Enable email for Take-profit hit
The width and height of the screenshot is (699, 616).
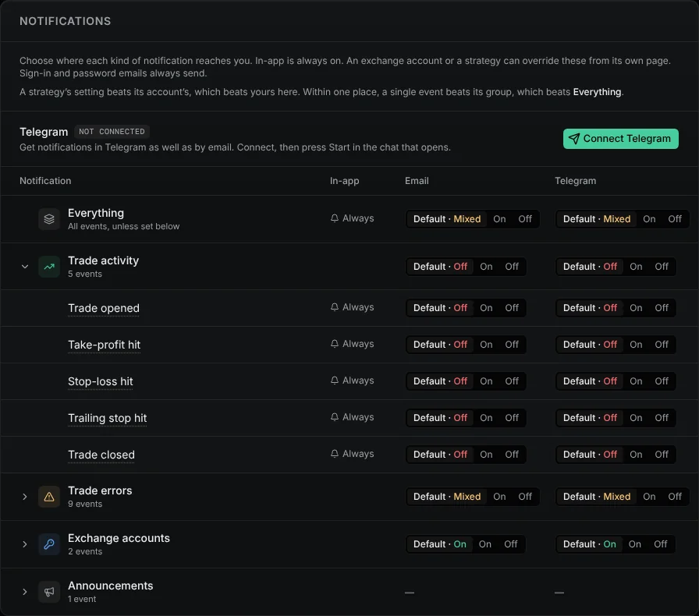[486, 345]
